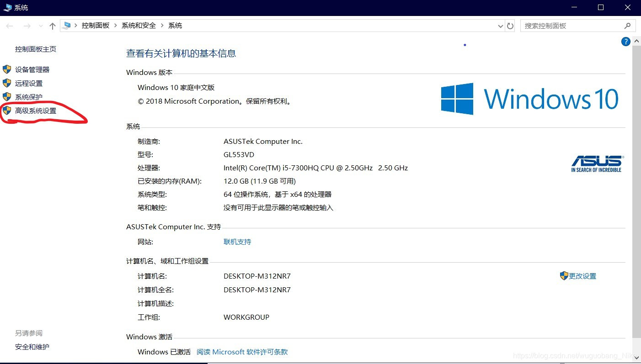Open 高级系统设置

click(36, 111)
